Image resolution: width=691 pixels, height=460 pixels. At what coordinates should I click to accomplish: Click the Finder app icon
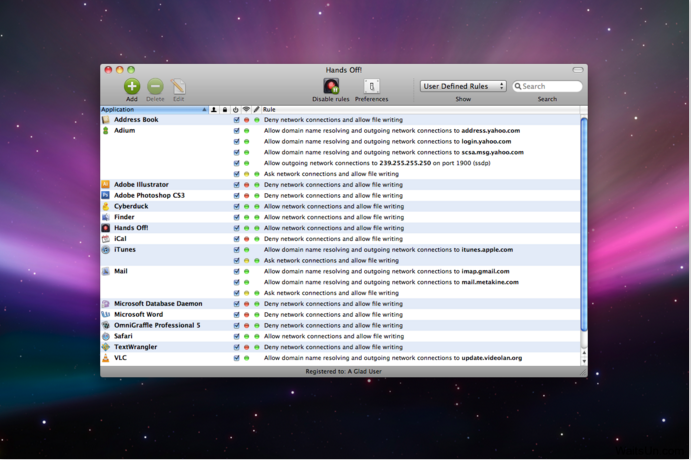pyautogui.click(x=106, y=217)
